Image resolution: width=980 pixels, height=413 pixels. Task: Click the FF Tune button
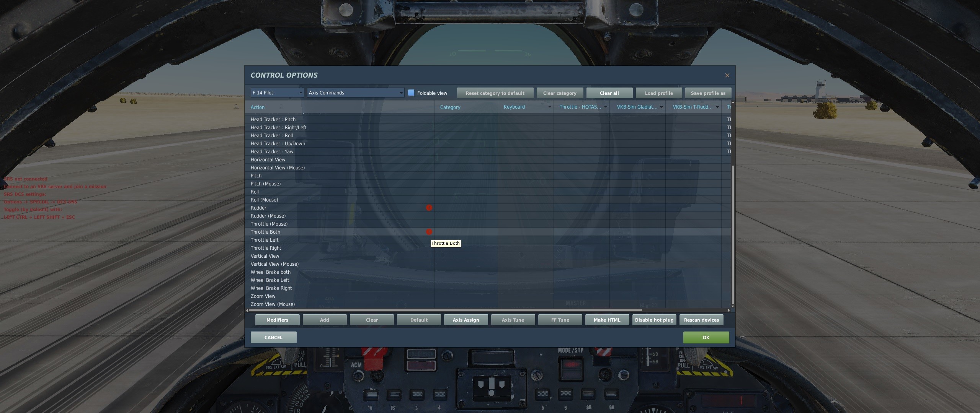tap(560, 320)
